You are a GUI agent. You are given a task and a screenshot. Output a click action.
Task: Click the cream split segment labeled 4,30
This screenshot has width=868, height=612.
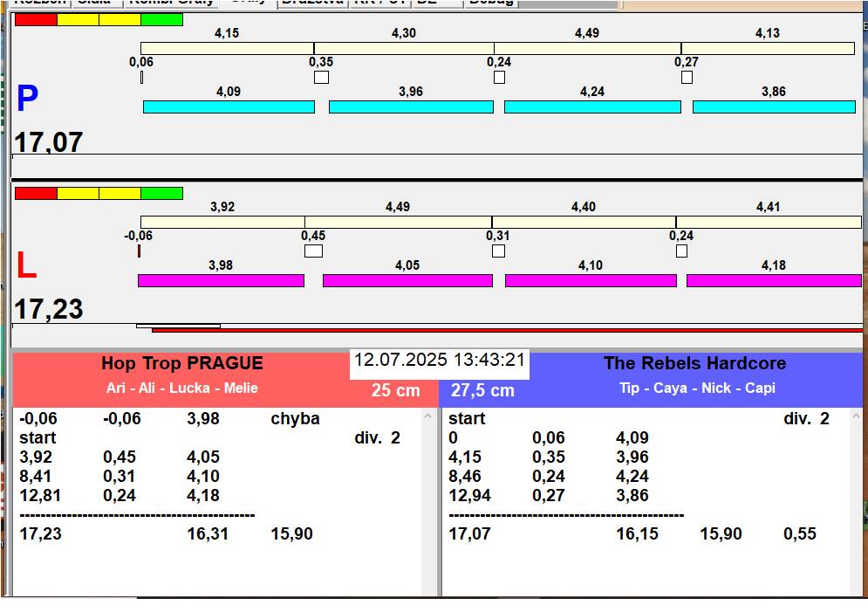click(x=404, y=48)
